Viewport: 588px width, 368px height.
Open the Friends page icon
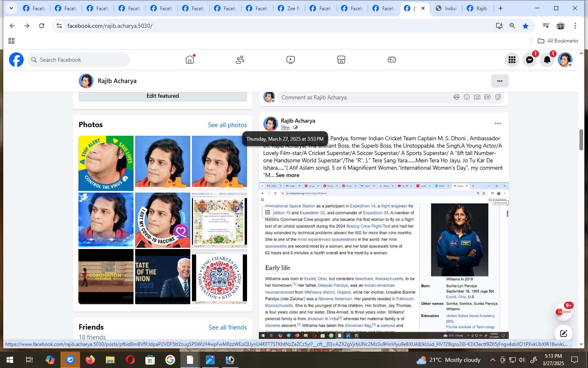[240, 60]
